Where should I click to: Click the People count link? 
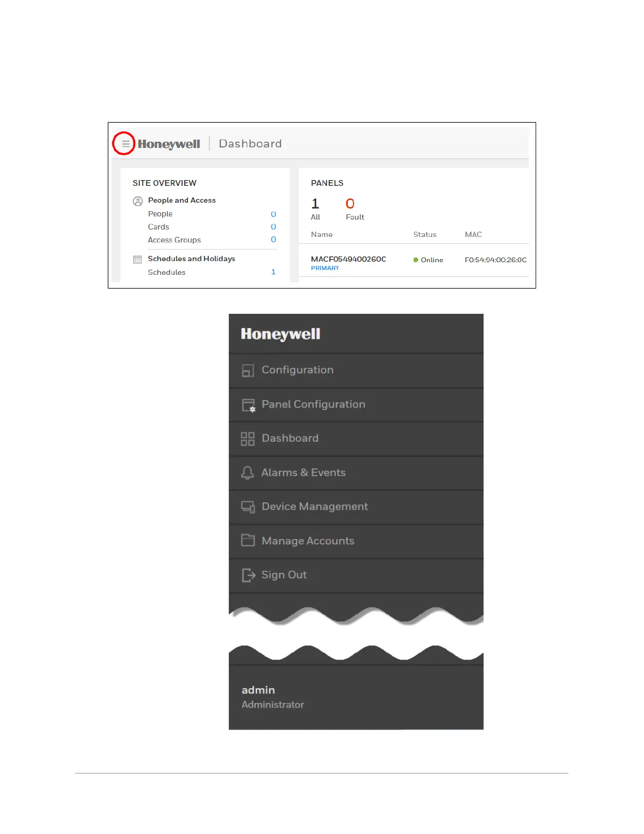tap(274, 214)
